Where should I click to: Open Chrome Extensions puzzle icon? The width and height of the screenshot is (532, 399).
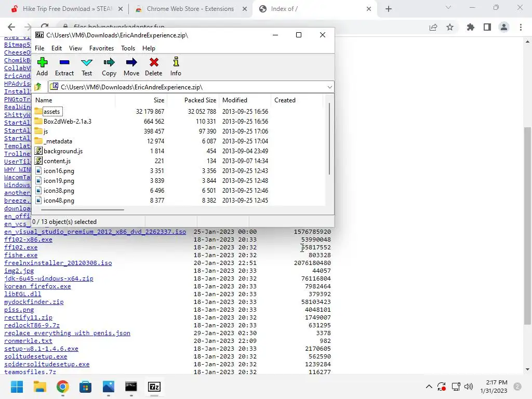click(x=470, y=27)
